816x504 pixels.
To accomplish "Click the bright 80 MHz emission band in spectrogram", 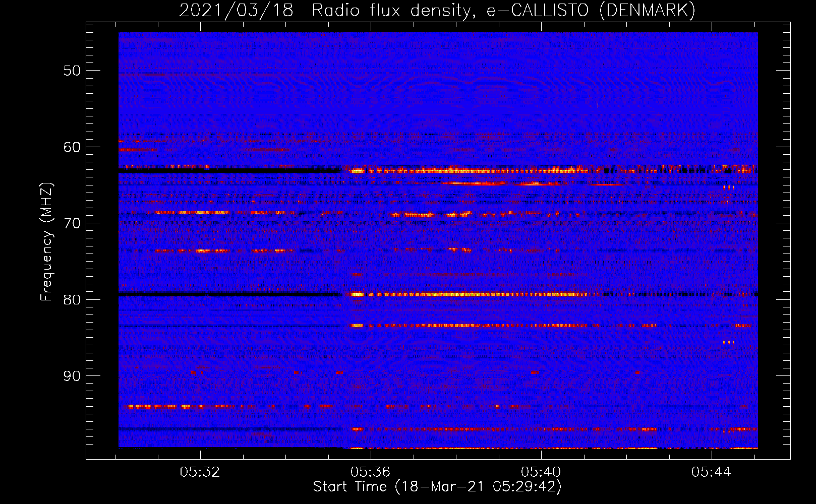I will (x=469, y=294).
